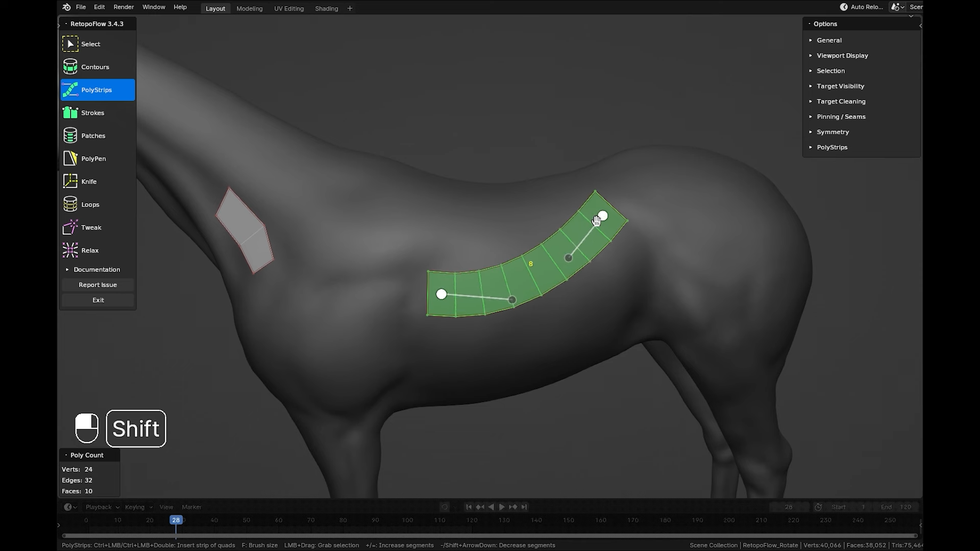The height and width of the screenshot is (551, 980).
Task: Open the Playback dropdown in timeline
Action: (x=101, y=507)
